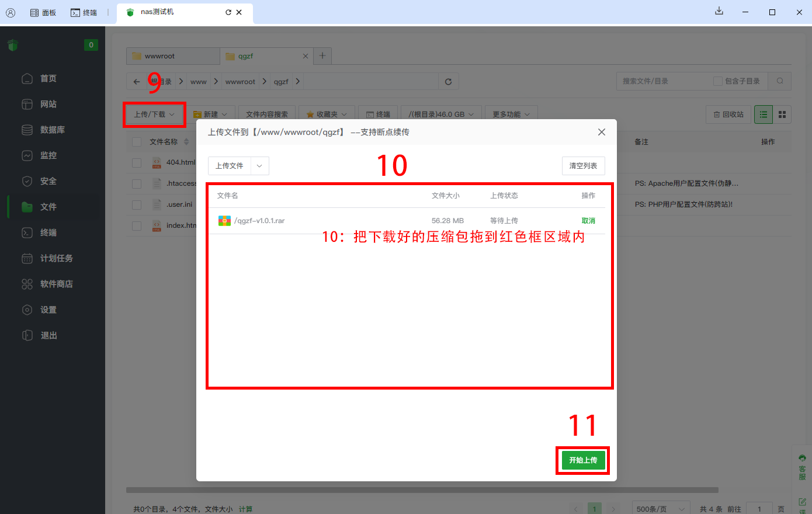Image resolution: width=812 pixels, height=514 pixels.
Task: Open 软件商店 in the sidebar
Action: tap(56, 284)
